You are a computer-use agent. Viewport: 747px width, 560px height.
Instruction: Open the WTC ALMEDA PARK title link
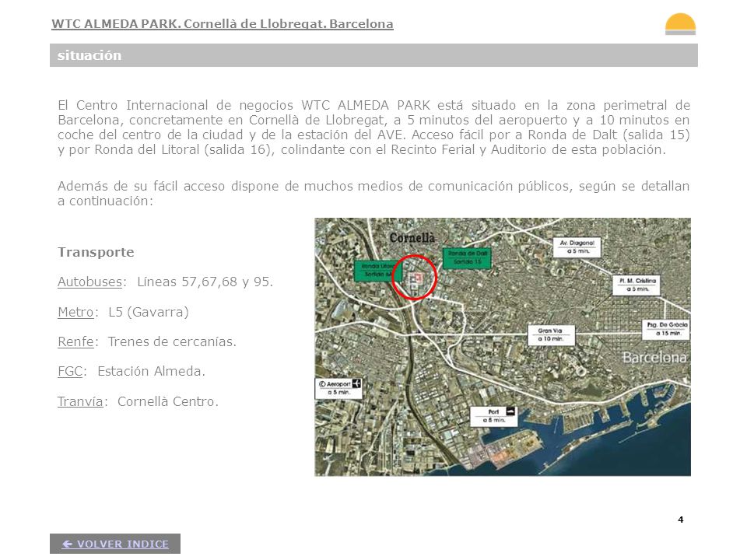click(223, 24)
